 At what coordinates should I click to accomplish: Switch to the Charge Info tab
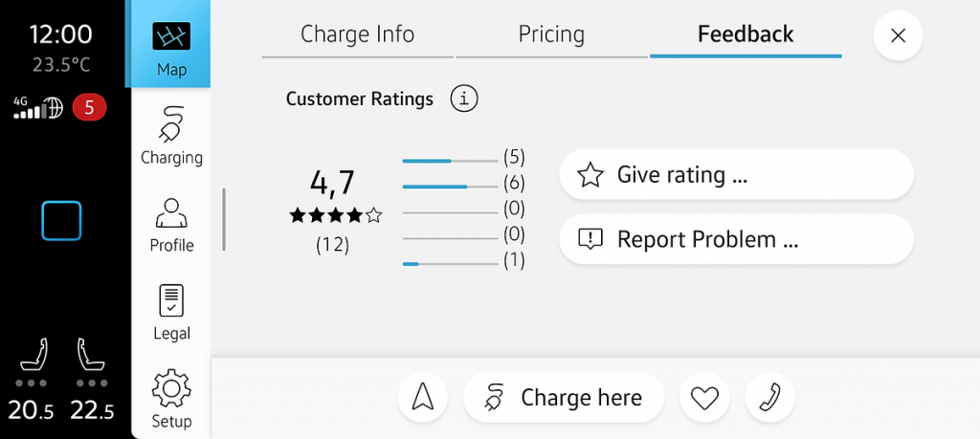357,35
